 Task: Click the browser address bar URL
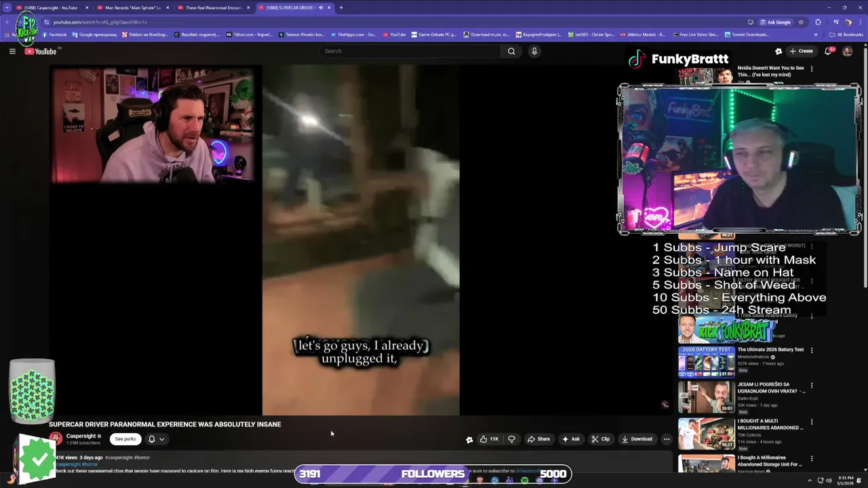pyautogui.click(x=100, y=22)
